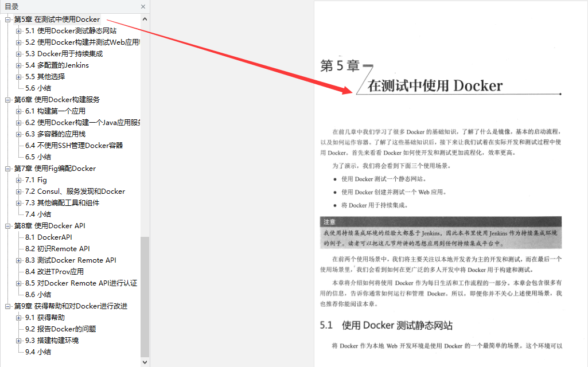Go to 9.3 搭建构建环境
Image resolution: width=588 pixels, height=367 pixels.
pos(52,341)
